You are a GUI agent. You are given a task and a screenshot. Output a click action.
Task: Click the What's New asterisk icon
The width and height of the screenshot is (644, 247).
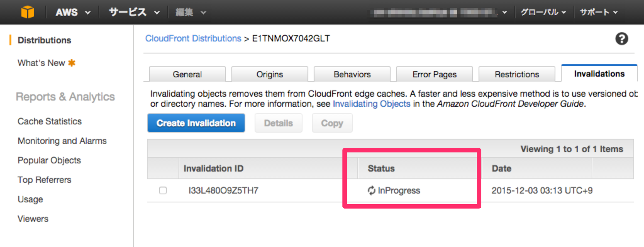[72, 63]
